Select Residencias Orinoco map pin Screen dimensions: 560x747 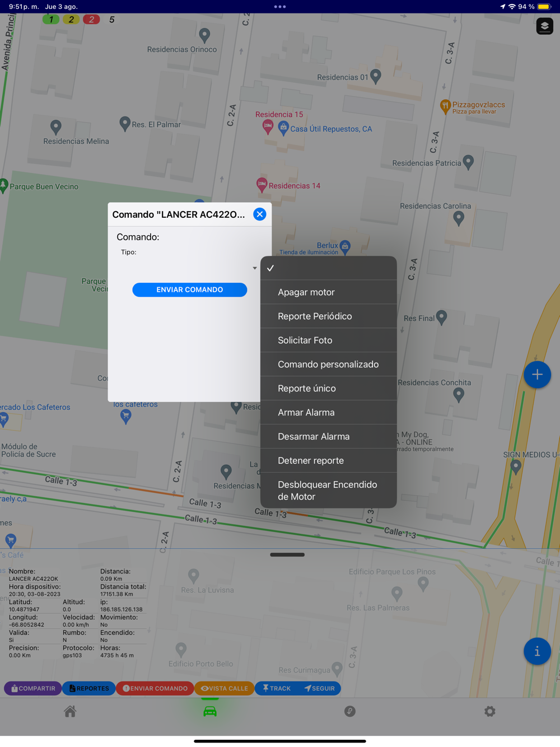205,36
